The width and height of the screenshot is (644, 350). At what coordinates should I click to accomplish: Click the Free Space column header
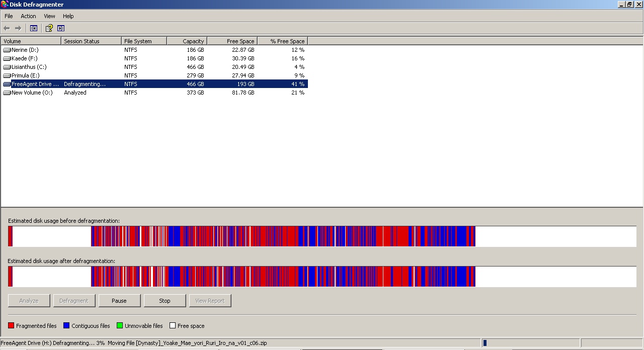(232, 41)
